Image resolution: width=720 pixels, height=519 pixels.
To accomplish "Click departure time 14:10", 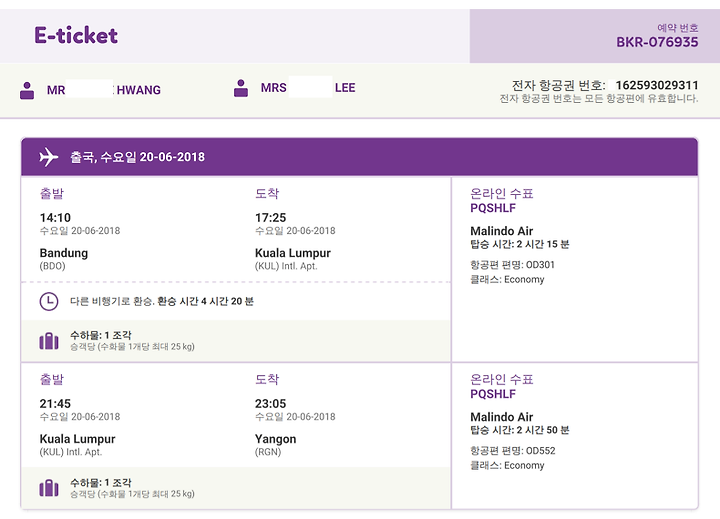I will tap(55, 218).
